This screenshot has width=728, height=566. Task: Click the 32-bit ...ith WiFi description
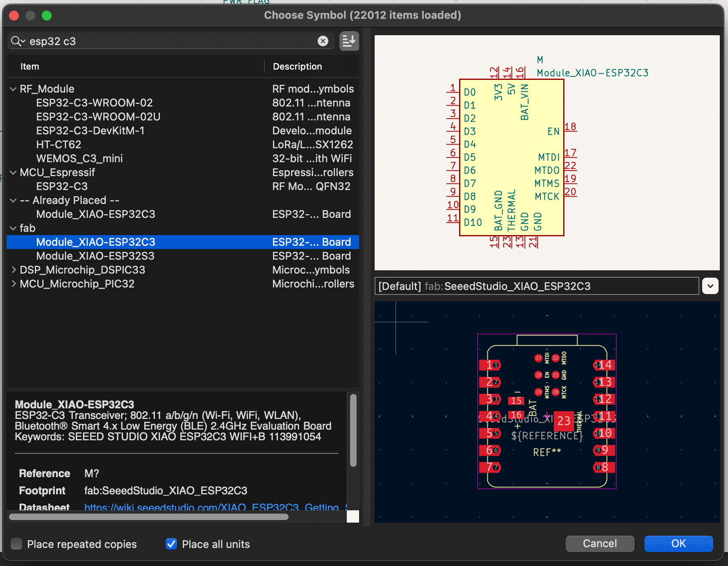coord(312,158)
